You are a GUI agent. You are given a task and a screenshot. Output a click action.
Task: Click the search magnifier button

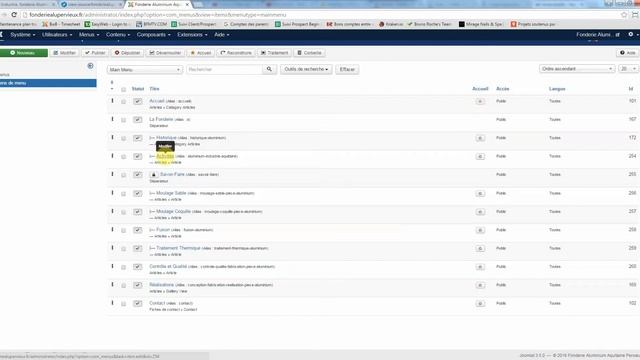[269, 69]
